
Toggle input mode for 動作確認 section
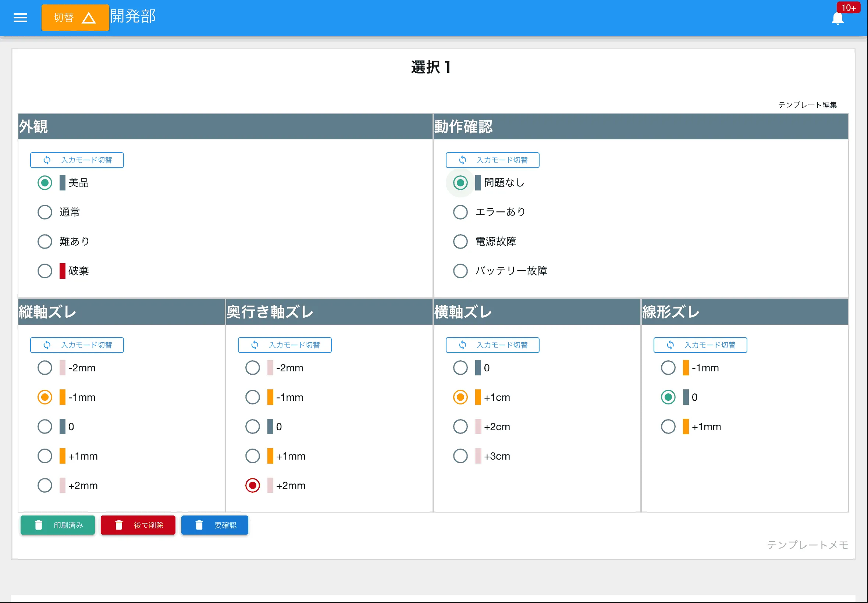(492, 160)
